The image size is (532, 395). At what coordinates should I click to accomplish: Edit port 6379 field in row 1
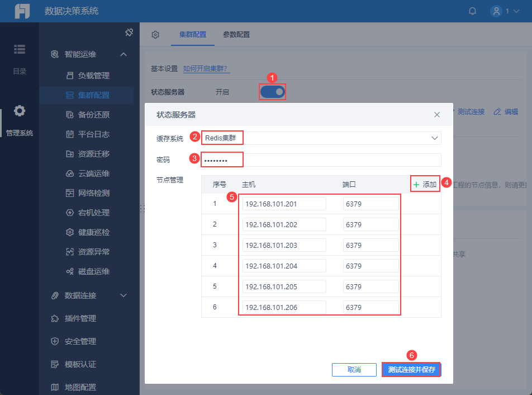click(371, 204)
